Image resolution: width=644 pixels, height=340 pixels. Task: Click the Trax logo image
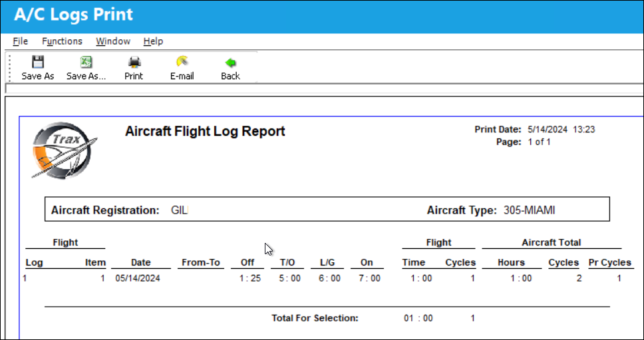point(65,150)
